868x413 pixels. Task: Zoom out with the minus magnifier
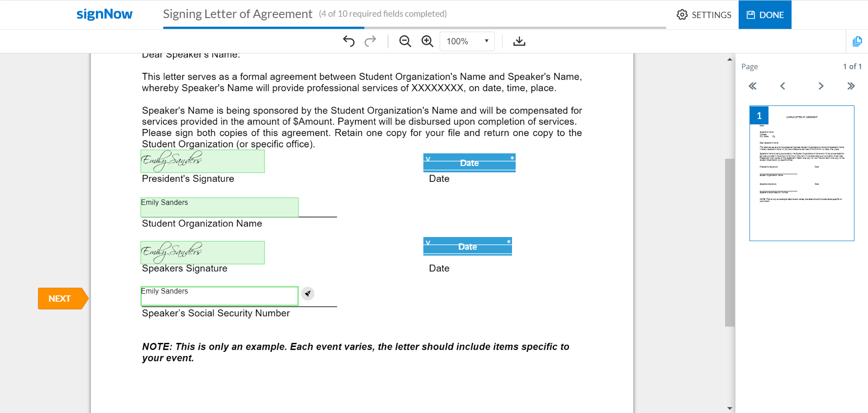(405, 41)
